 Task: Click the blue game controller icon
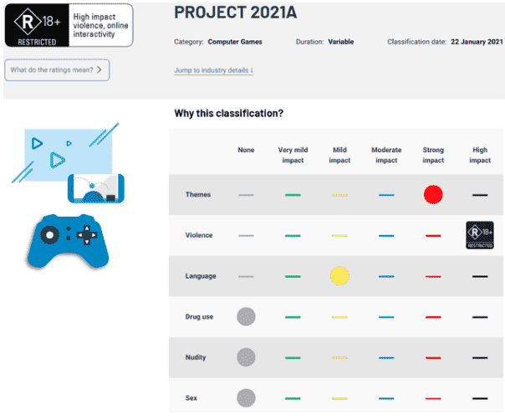click(x=68, y=241)
